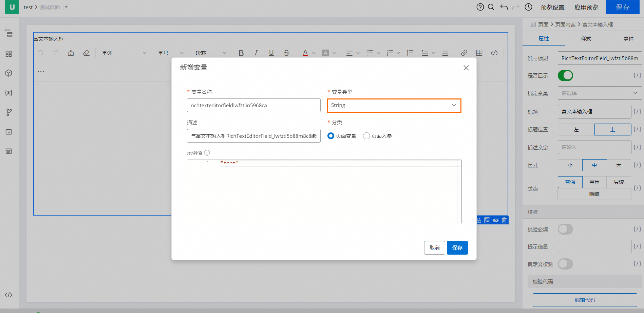Click 页面内容 in the breadcrumb
Screen dimensions: 644x313
pyautogui.click(x=565, y=24)
